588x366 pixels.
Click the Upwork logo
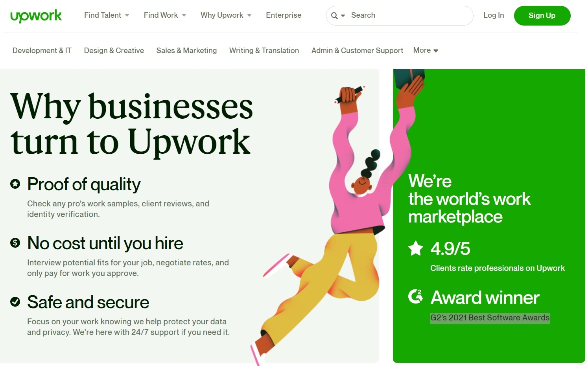36,16
